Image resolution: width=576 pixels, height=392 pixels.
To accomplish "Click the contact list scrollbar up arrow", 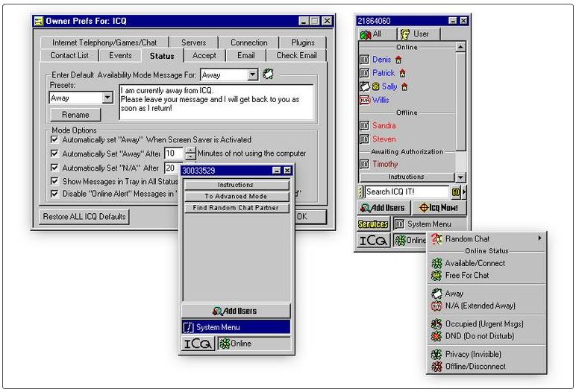I will [x=460, y=47].
